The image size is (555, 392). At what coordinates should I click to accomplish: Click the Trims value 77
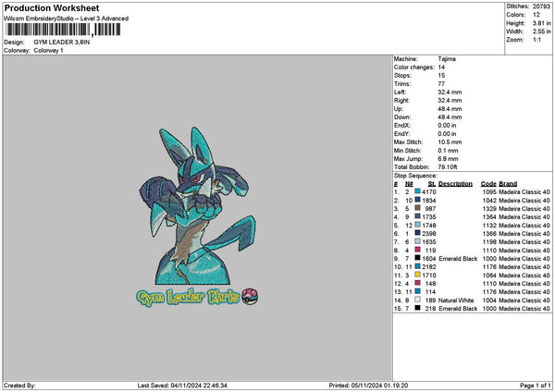[x=441, y=84]
